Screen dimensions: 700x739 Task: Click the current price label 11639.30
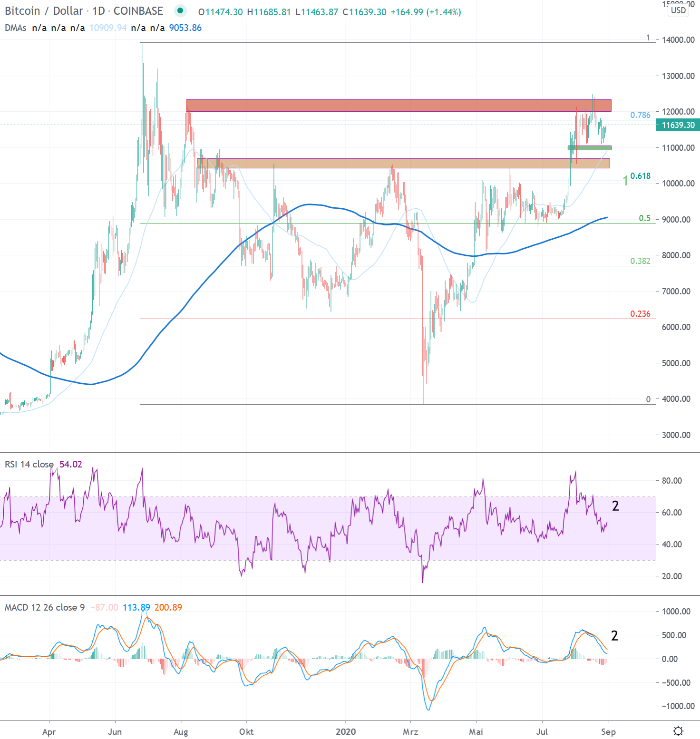coord(678,124)
